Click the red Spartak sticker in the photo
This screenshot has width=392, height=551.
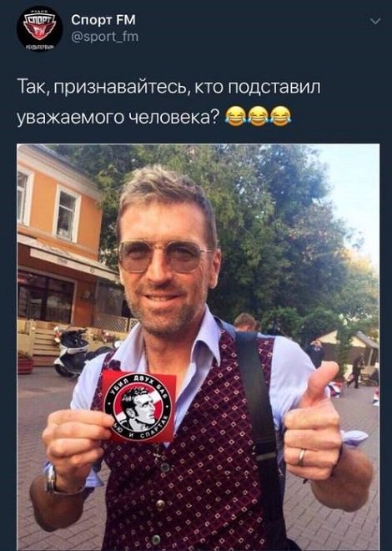pos(138,407)
